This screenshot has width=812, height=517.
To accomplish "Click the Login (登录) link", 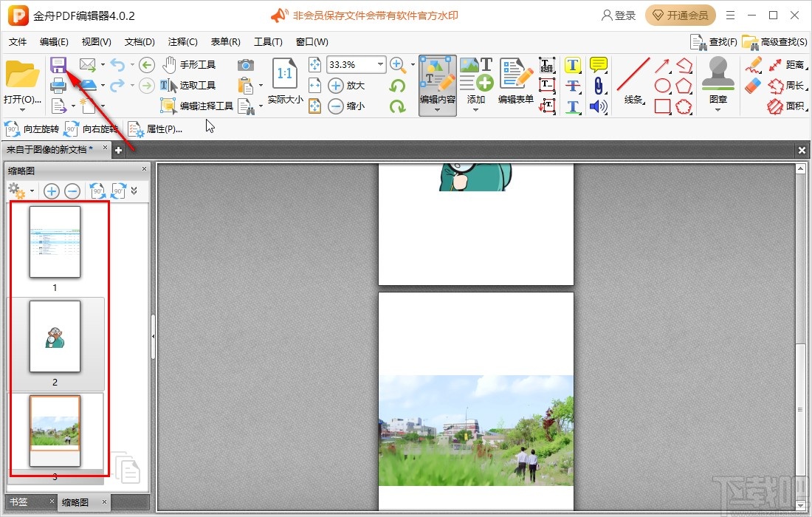I will tap(619, 16).
